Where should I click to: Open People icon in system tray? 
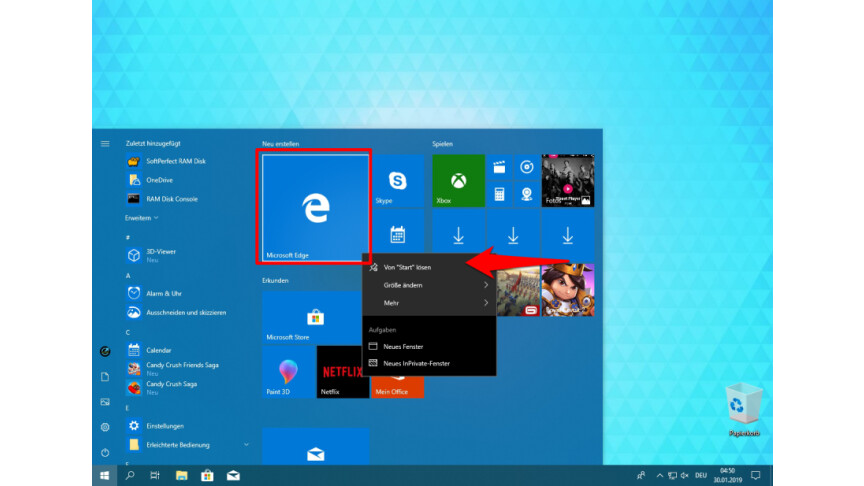[641, 476]
